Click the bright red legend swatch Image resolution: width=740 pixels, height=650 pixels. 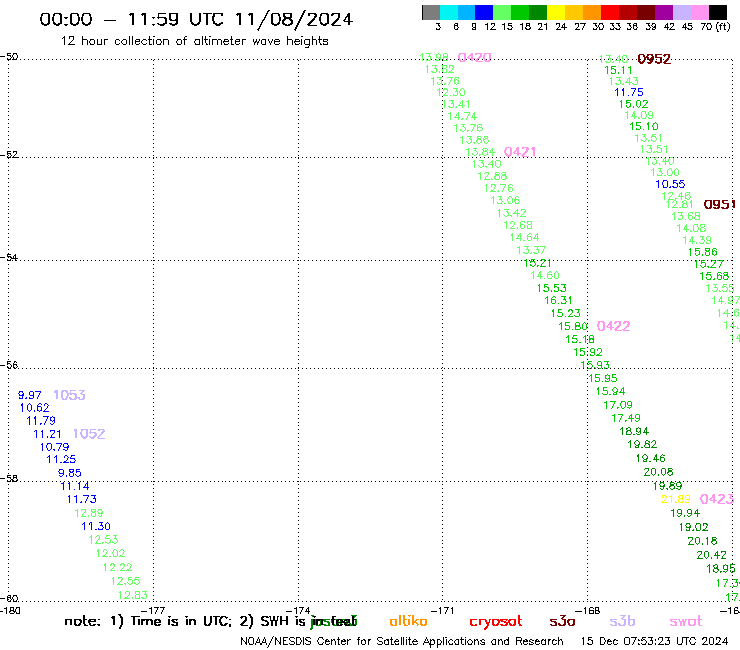click(610, 12)
